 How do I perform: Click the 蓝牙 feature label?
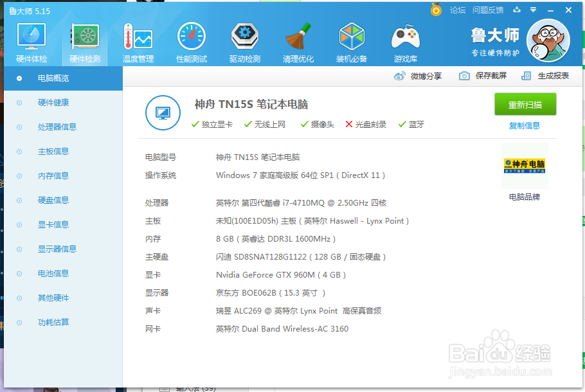(417, 125)
